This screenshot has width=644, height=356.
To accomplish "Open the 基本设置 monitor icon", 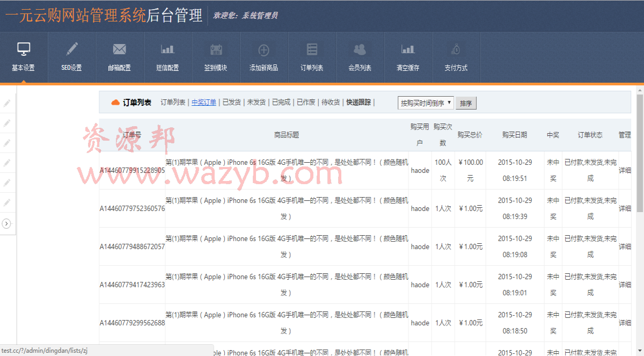I will (24, 49).
